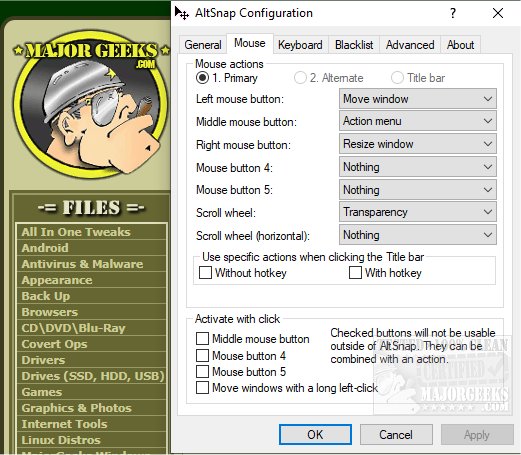Switch to the General tab

click(203, 45)
